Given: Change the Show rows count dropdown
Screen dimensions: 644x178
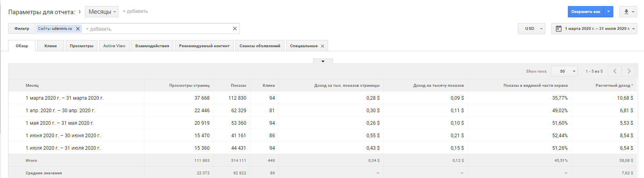Looking at the screenshot, I should pyautogui.click(x=564, y=71).
